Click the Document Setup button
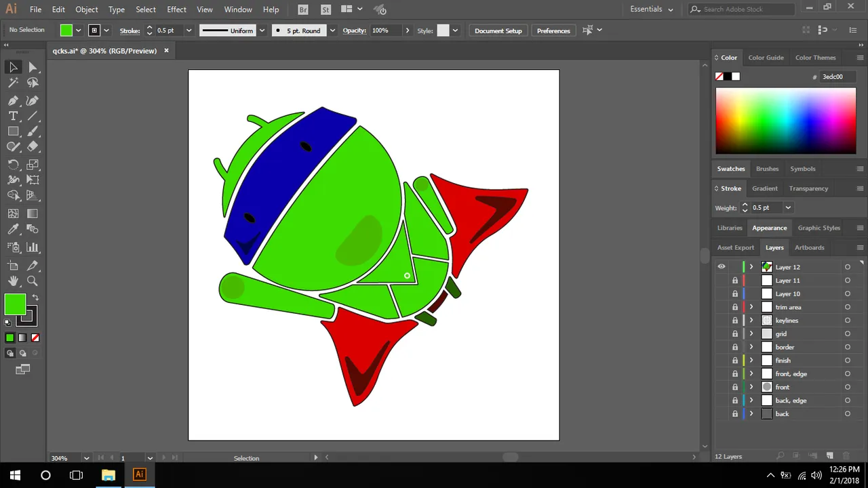 [498, 30]
